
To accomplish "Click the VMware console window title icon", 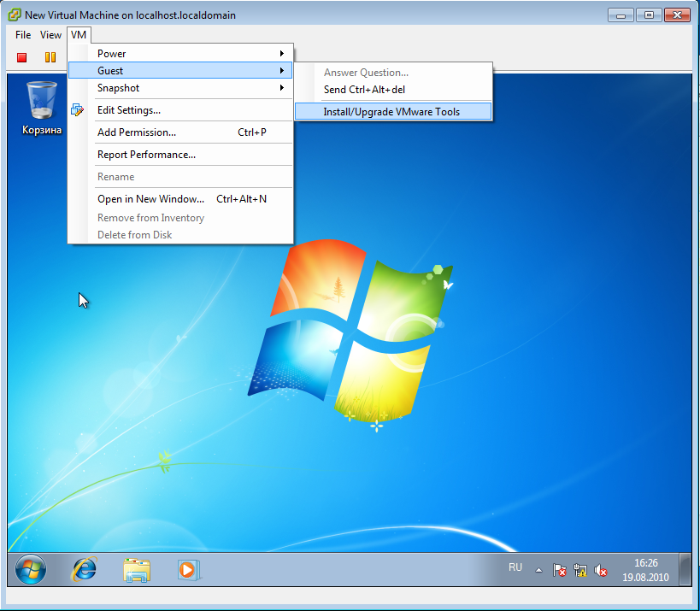I will click(x=15, y=15).
